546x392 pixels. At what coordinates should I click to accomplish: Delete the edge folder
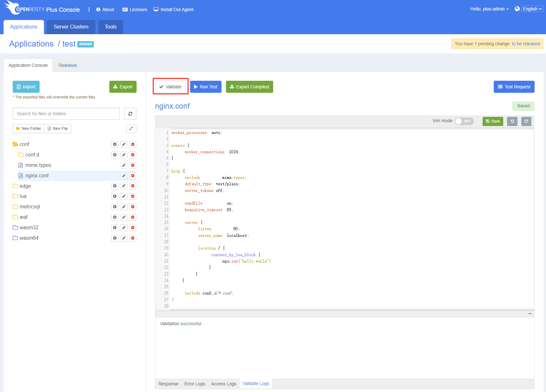[133, 186]
